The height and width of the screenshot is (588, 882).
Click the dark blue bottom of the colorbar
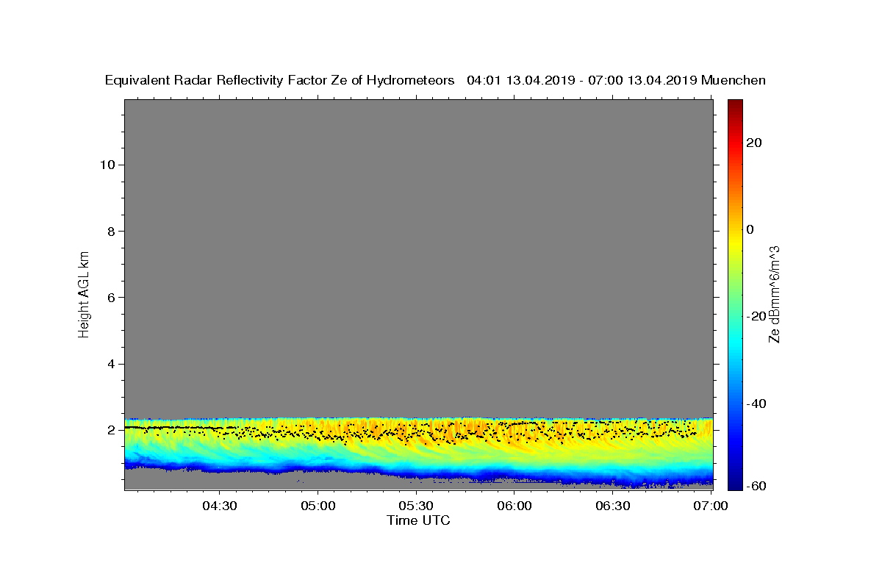click(x=735, y=484)
